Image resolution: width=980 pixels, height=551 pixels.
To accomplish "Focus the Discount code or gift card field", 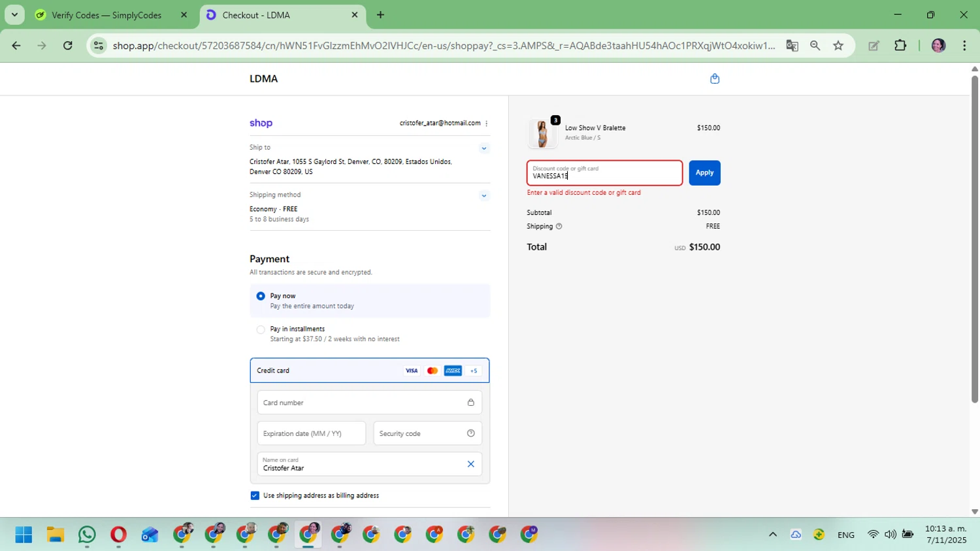I will pyautogui.click(x=605, y=173).
